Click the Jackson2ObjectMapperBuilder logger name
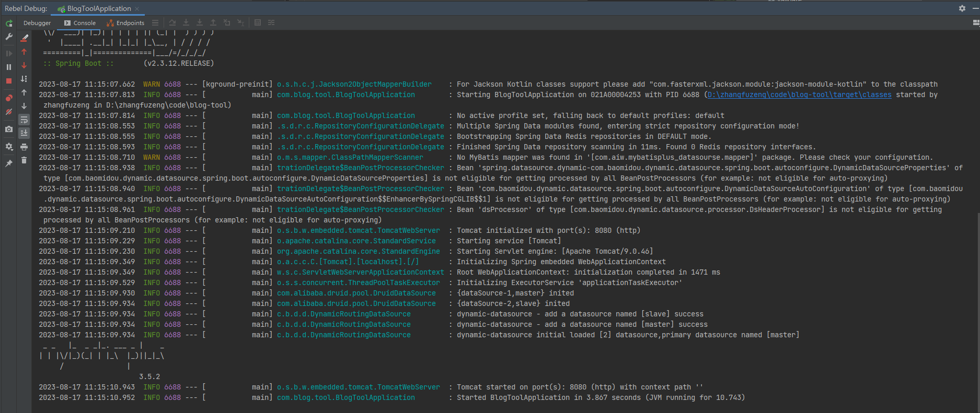Viewport: 980px width, 413px height. coord(354,84)
